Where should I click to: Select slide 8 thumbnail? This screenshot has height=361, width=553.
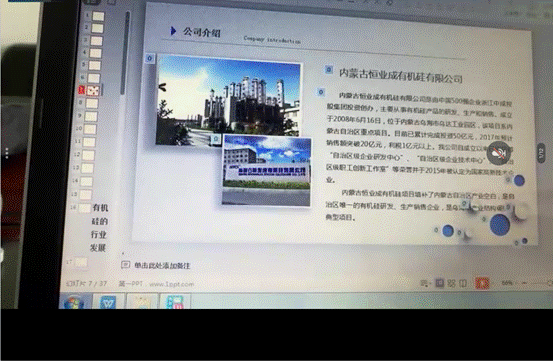pyautogui.click(x=92, y=103)
